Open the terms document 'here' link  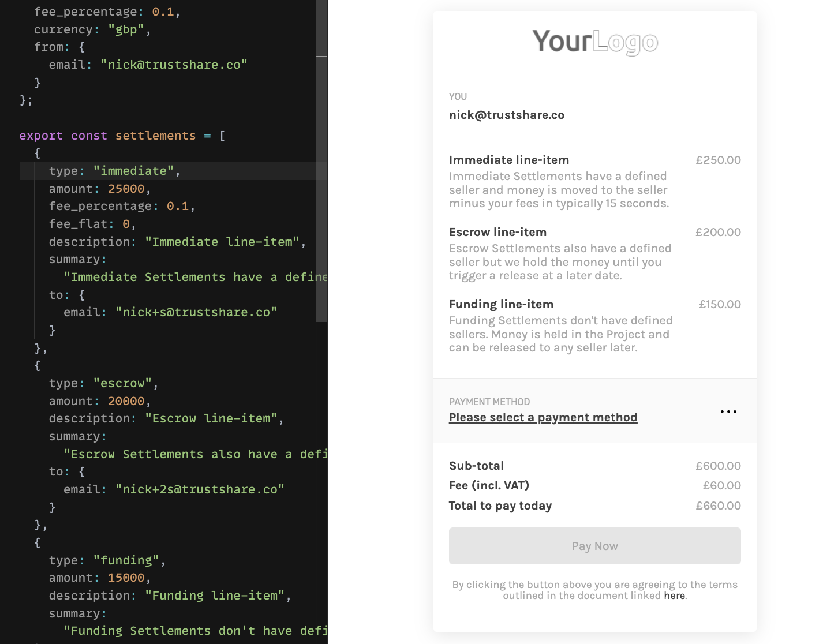tap(674, 596)
